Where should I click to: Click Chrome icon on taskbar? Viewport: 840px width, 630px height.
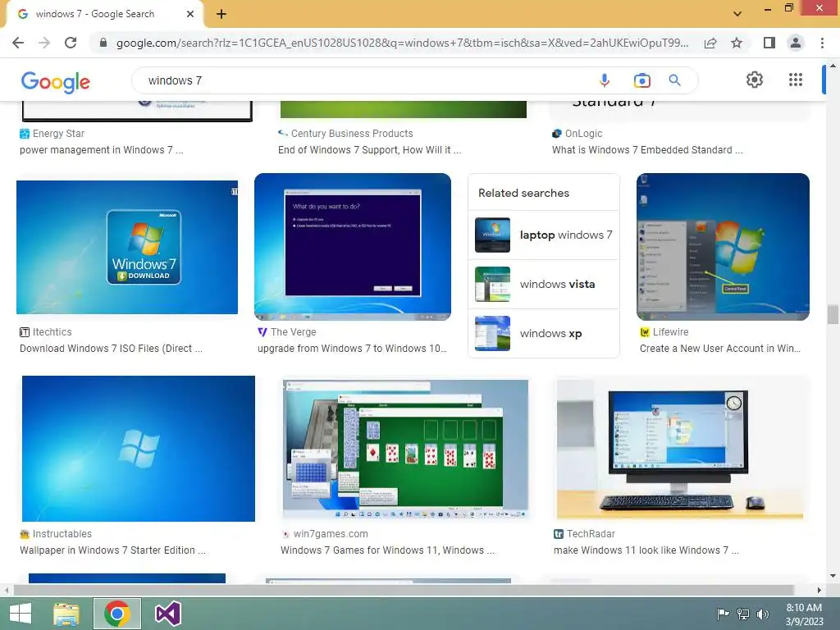pos(117,614)
